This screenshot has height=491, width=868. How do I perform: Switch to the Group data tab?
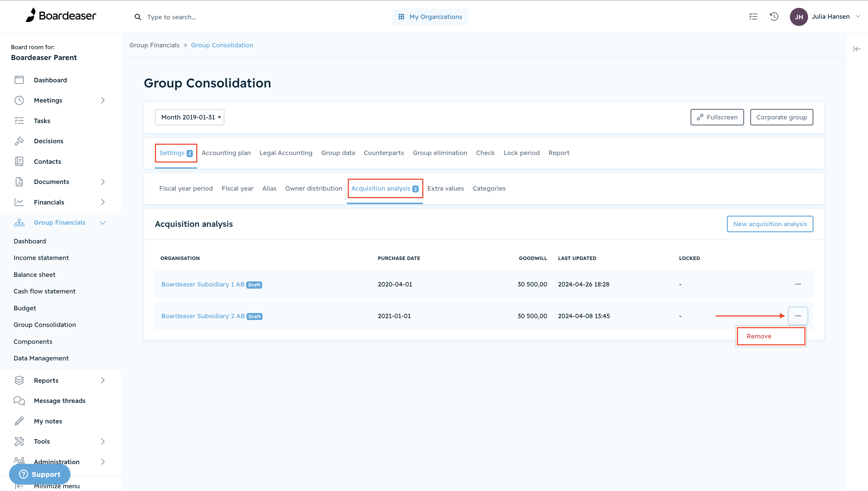tap(338, 153)
